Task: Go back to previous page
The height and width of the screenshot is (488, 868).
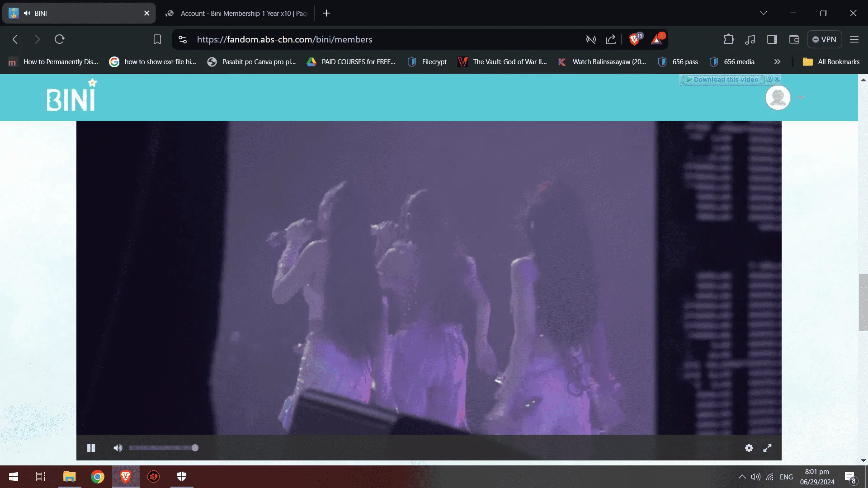Action: 15,39
